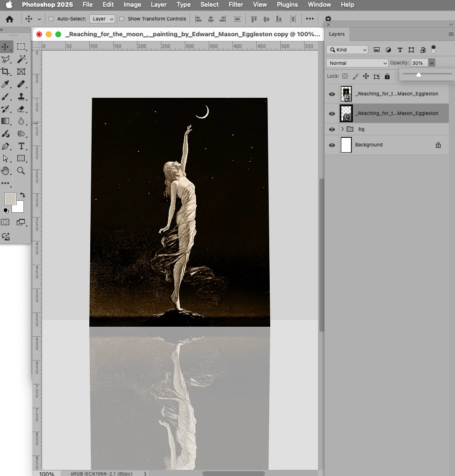Adjust the opacity slider handle
This screenshot has height=476, width=455.
pos(419,75)
